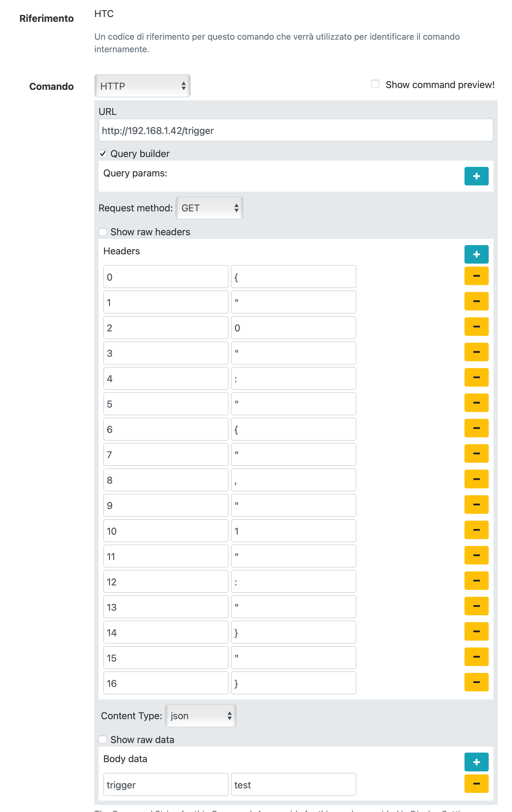Open the Comando HTTP dropdown
Image resolution: width=512 pixels, height=812 pixels.
pos(142,86)
